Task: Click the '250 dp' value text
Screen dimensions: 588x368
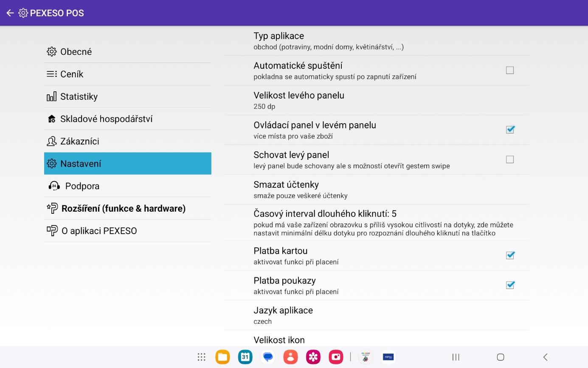Action: pyautogui.click(x=264, y=107)
